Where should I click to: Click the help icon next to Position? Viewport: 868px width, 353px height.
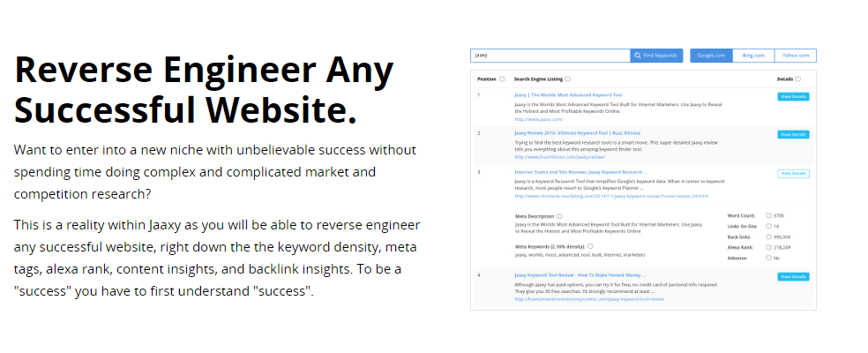pos(502,79)
